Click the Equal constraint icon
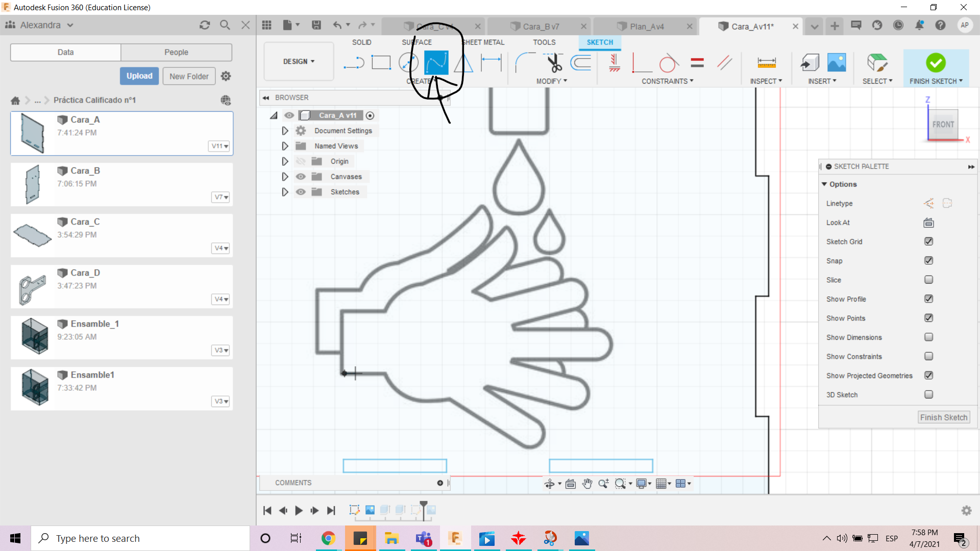The height and width of the screenshot is (551, 980). click(x=697, y=63)
